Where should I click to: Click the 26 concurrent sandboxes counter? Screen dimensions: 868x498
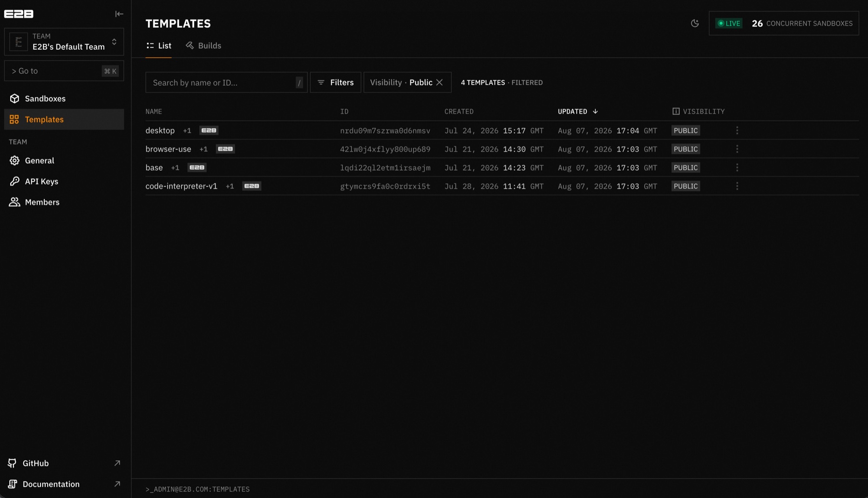(x=802, y=23)
